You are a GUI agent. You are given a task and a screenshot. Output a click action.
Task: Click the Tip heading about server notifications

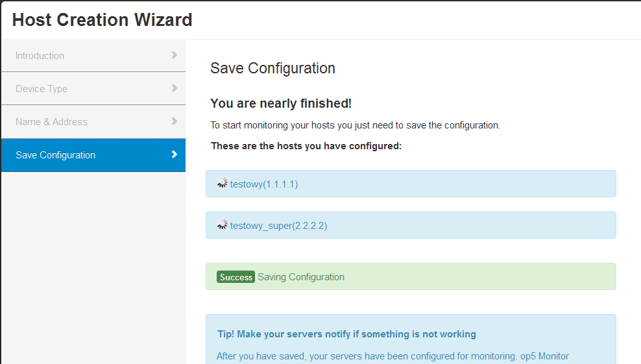pos(346,334)
